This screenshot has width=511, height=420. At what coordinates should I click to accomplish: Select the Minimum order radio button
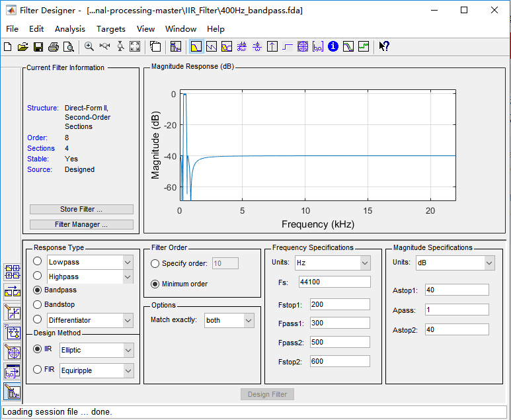coord(155,284)
